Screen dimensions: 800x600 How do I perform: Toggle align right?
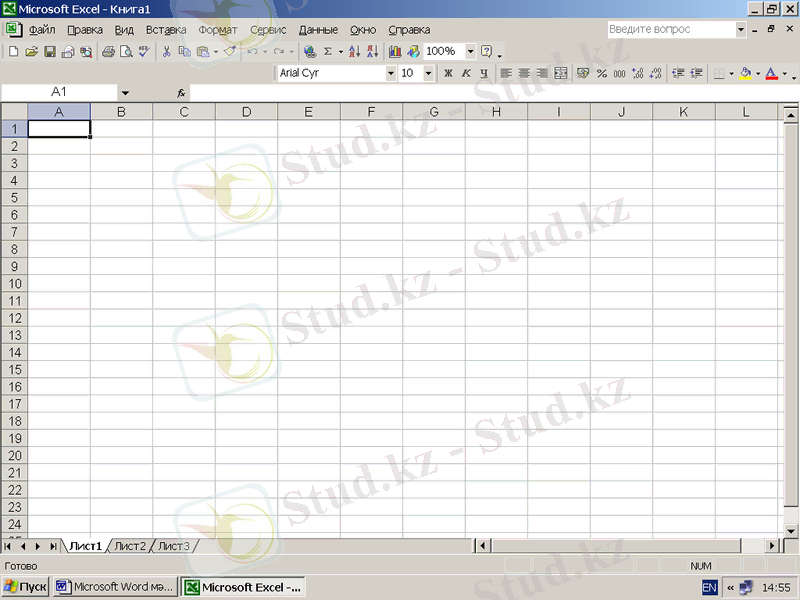tap(542, 73)
